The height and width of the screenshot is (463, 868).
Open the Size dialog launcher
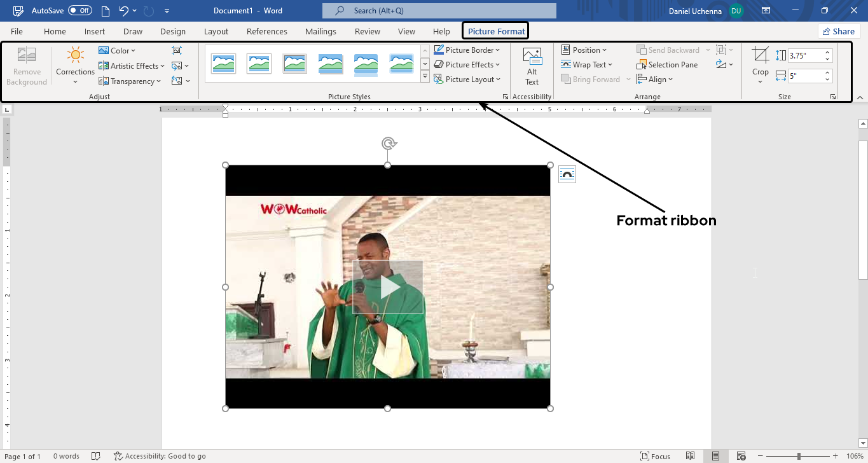click(x=832, y=96)
